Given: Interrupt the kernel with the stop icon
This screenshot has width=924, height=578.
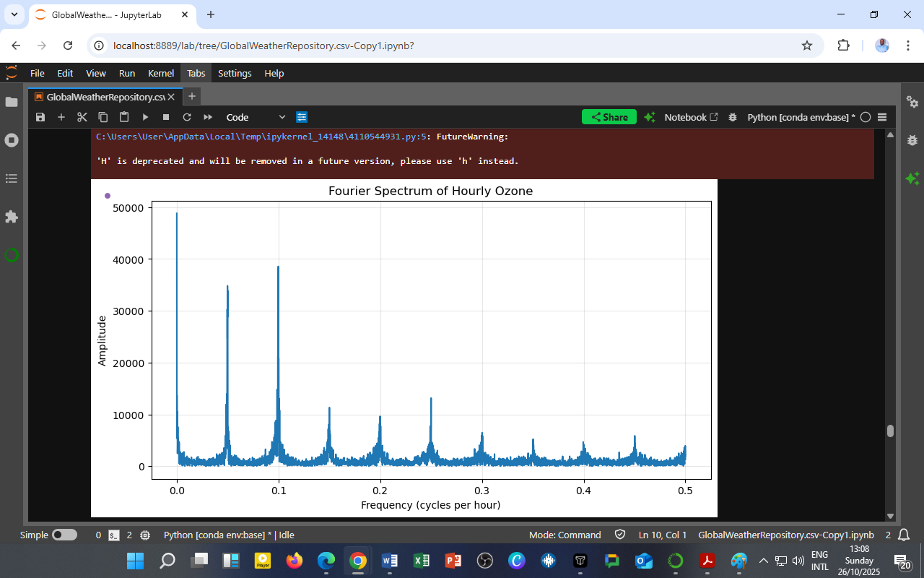Looking at the screenshot, I should coord(165,116).
